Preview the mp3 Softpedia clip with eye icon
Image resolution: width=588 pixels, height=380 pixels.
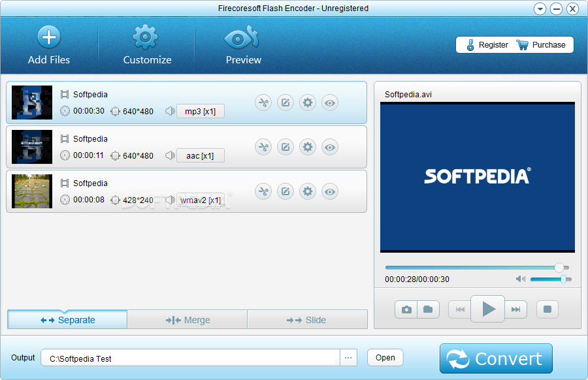click(330, 103)
